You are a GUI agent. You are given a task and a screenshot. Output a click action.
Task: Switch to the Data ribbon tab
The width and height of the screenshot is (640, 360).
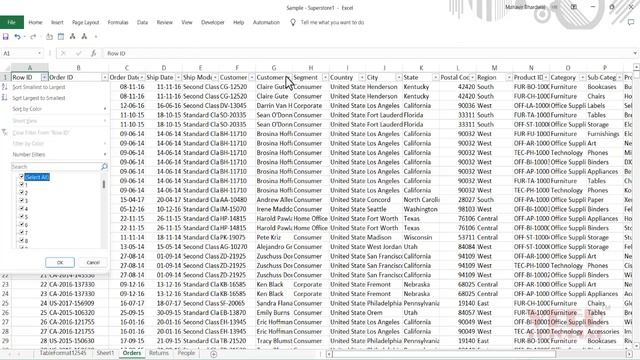[x=142, y=22]
